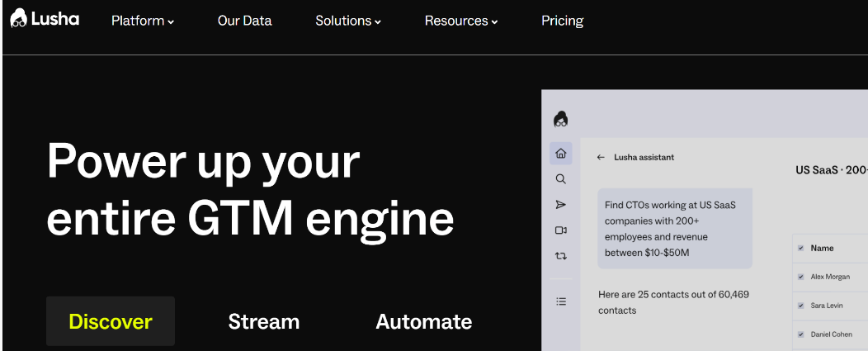Open the list icon in sidebar
868x351 pixels.
[x=561, y=301]
